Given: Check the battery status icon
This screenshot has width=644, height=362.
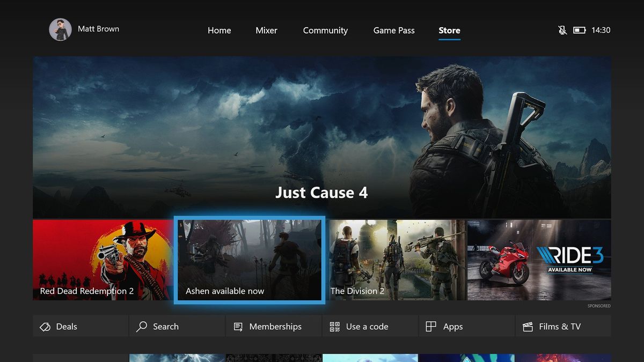Looking at the screenshot, I should tap(579, 30).
